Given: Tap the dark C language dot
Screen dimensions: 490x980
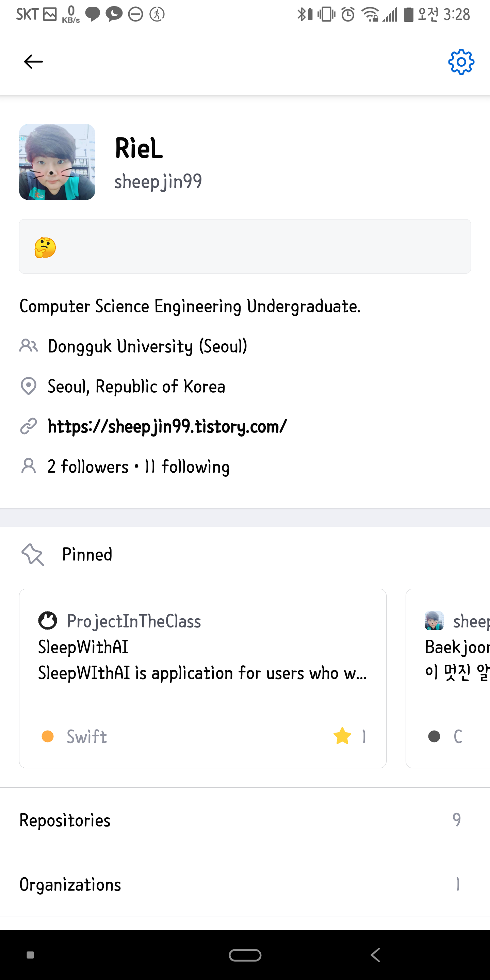Looking at the screenshot, I should 434,736.
